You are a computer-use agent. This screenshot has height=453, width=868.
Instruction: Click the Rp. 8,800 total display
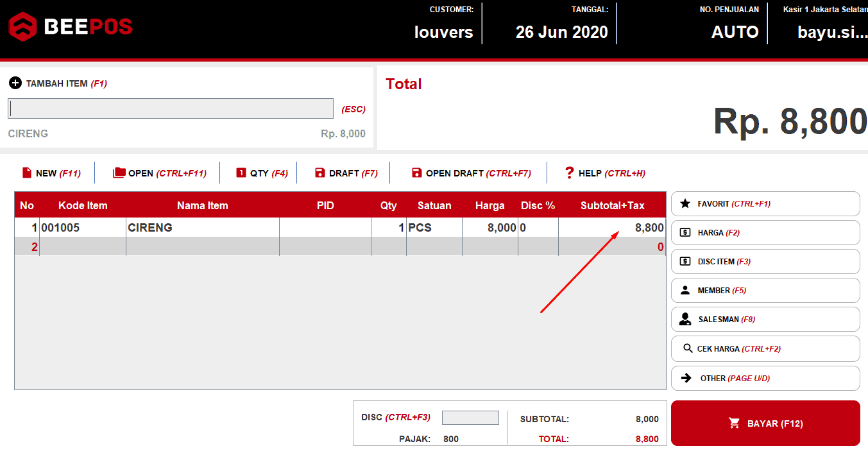click(790, 121)
